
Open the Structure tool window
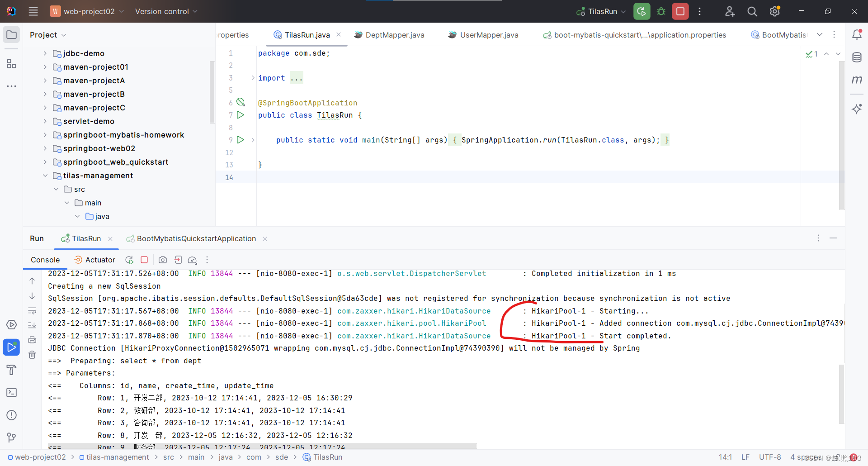click(12, 64)
